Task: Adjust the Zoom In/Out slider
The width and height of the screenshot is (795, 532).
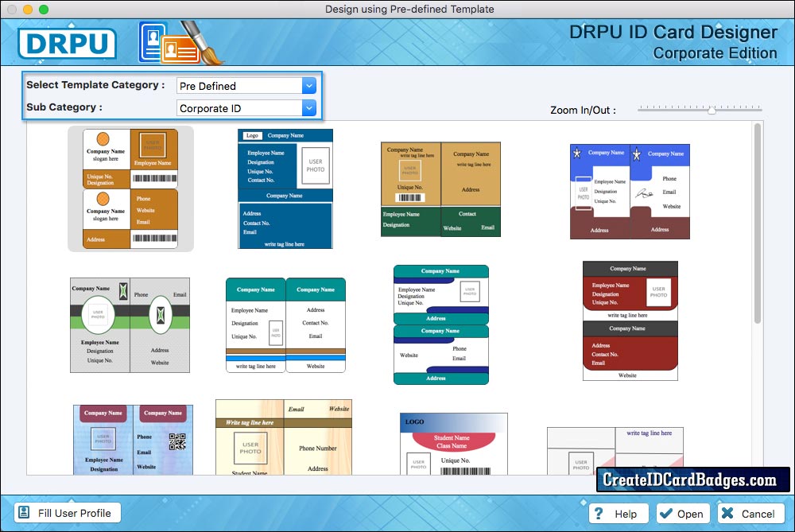Action: (712, 110)
